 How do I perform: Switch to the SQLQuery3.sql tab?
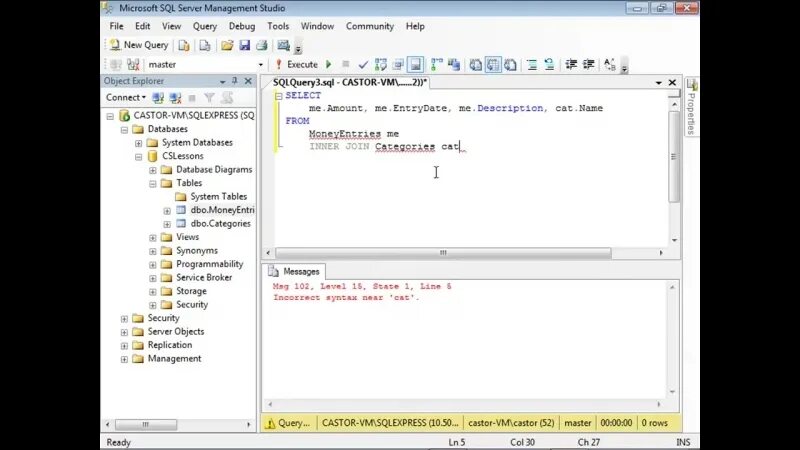click(x=350, y=82)
